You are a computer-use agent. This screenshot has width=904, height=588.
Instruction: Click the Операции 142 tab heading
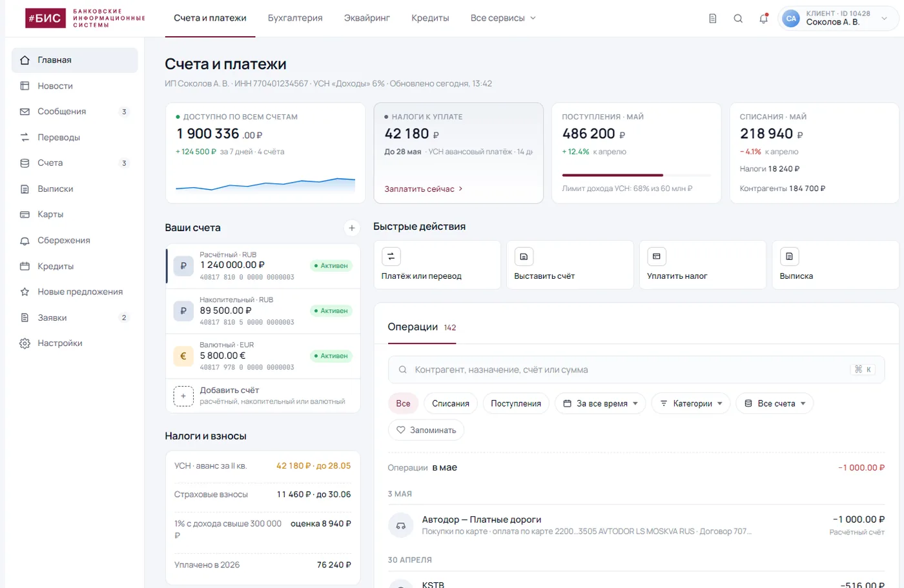pyautogui.click(x=422, y=327)
